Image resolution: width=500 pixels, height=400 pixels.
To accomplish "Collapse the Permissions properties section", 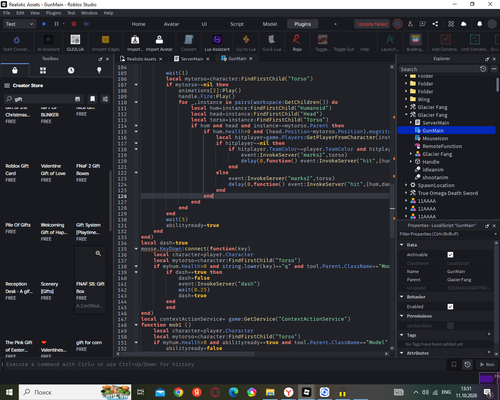I will click(402, 316).
